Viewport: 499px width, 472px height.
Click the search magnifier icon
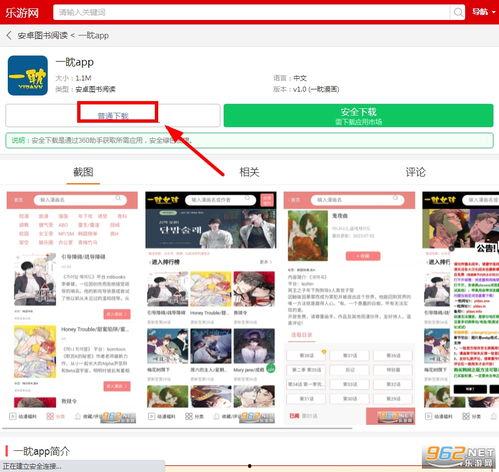point(458,12)
